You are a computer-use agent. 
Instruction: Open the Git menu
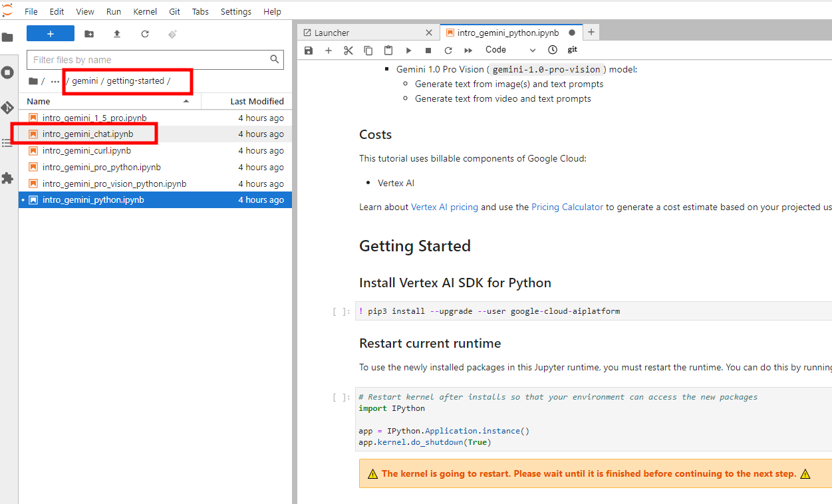pyautogui.click(x=174, y=11)
